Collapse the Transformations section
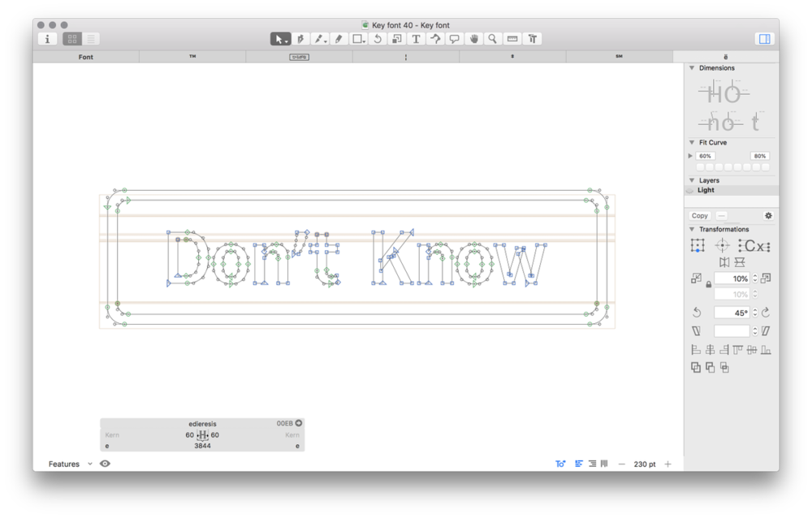812x518 pixels. point(692,229)
